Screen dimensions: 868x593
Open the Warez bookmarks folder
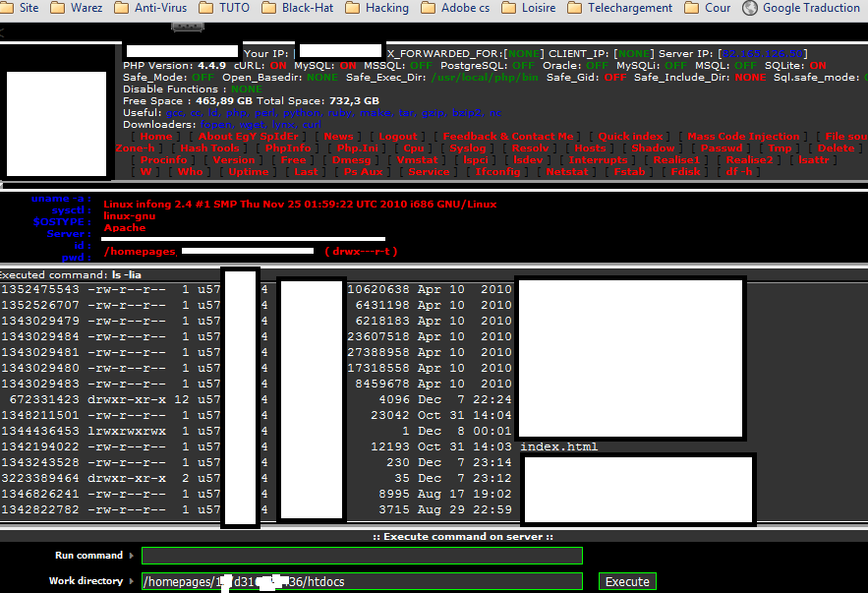77,8
